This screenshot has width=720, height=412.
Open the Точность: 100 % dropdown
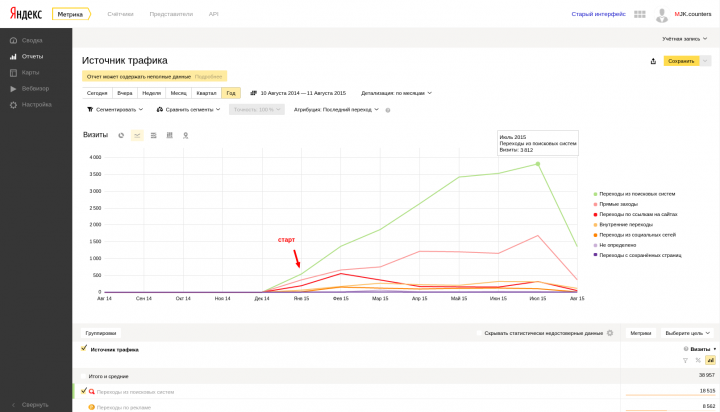pos(257,110)
